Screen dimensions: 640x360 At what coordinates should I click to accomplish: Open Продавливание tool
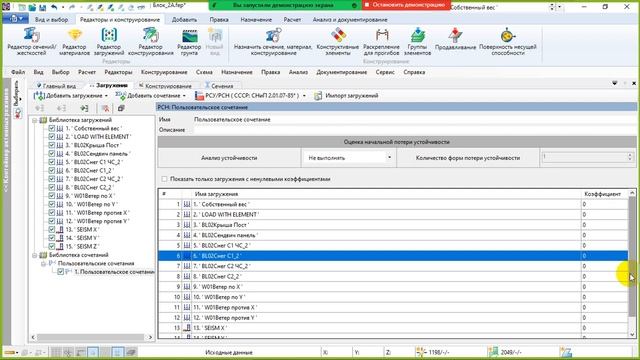coord(455,39)
